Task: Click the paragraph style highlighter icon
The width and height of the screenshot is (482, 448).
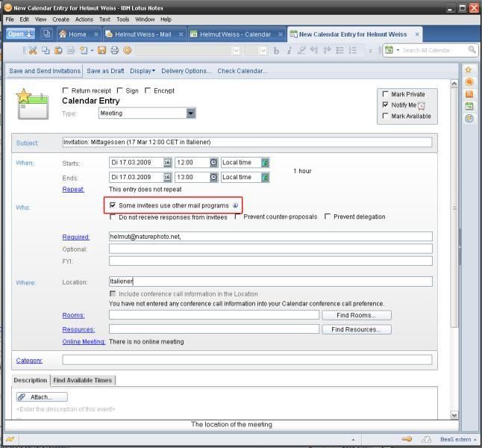Action: click(x=301, y=51)
